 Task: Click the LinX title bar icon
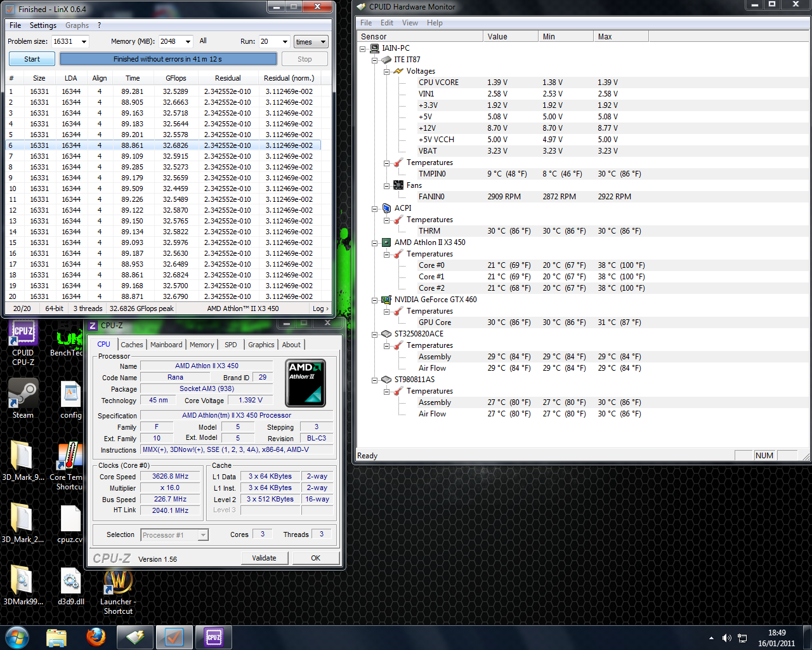pos(10,9)
